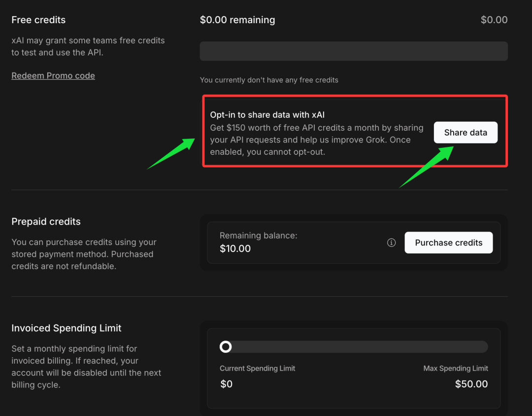Click 'xAI may grant some teams free credits' text
The height and width of the screenshot is (416, 532).
88,46
